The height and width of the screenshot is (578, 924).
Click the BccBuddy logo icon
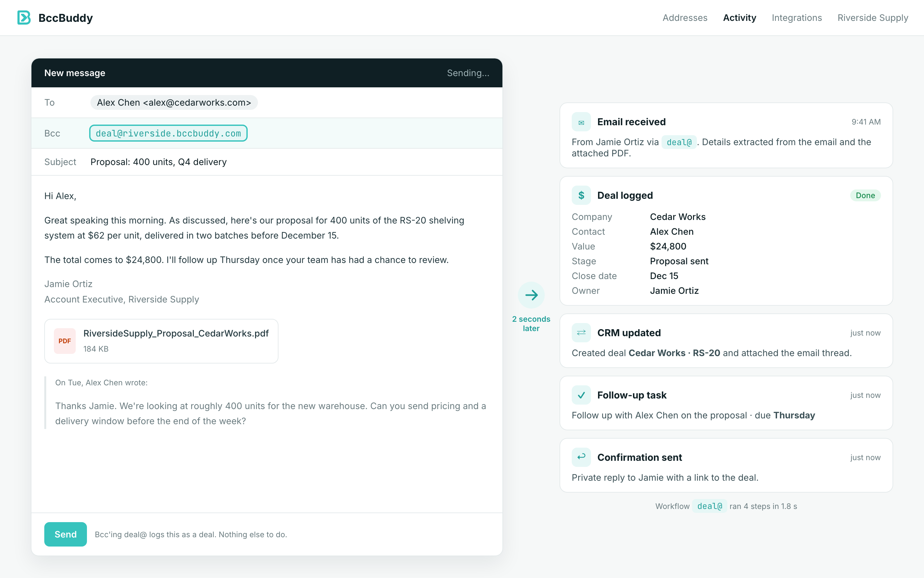coord(24,18)
